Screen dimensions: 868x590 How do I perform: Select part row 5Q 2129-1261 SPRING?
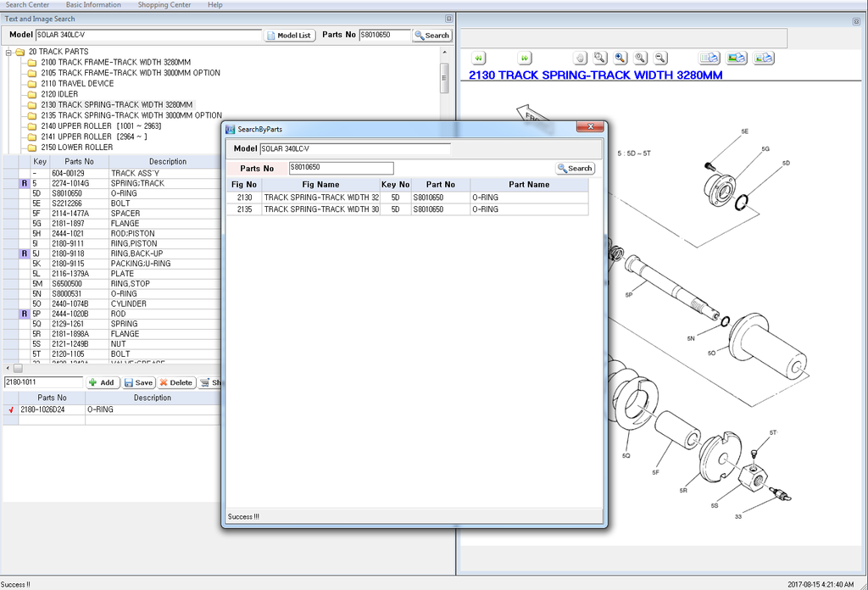click(x=112, y=324)
